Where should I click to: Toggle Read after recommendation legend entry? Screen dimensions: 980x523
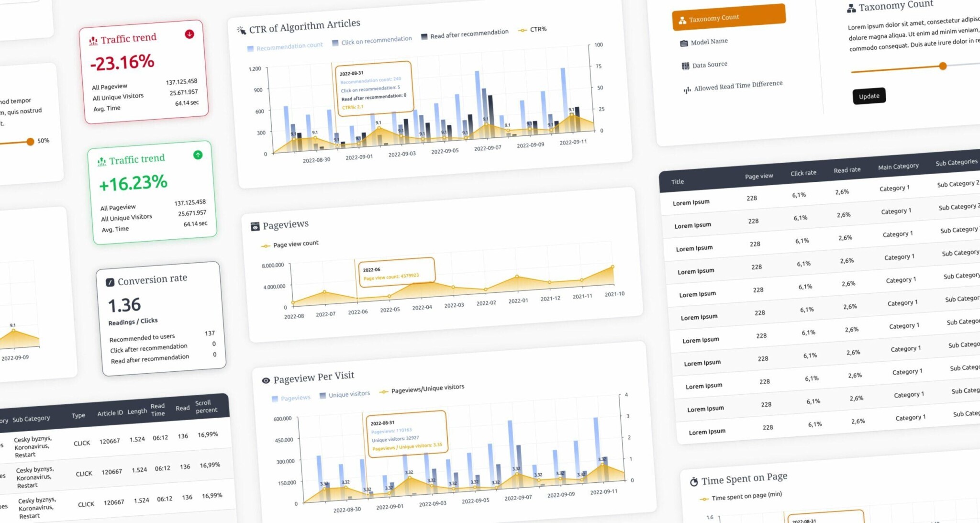(465, 34)
